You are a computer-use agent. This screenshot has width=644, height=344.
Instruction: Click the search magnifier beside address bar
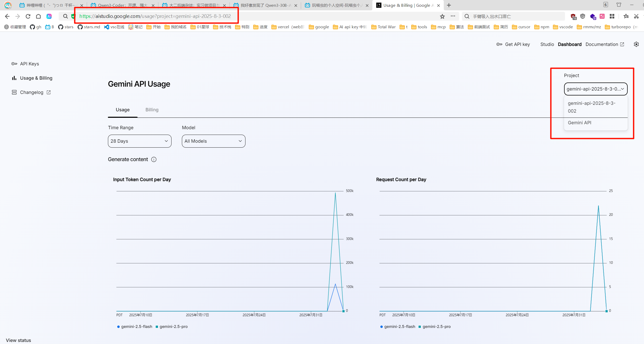tap(65, 16)
